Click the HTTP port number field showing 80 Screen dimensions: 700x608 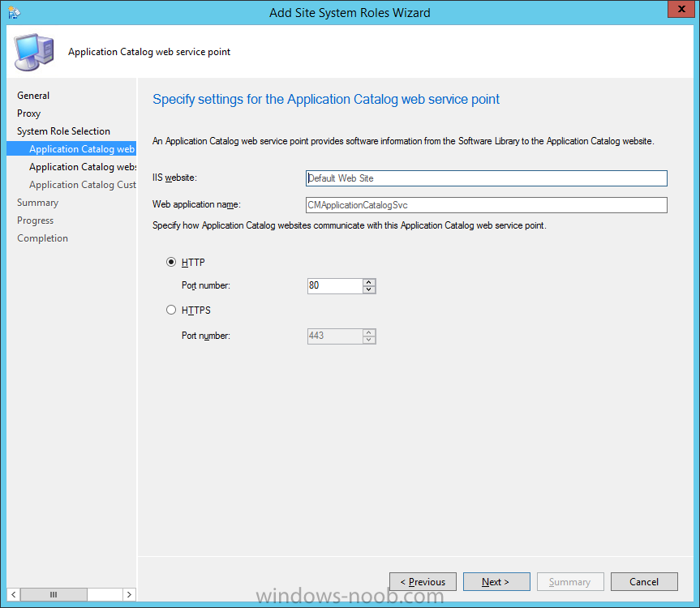coord(335,286)
